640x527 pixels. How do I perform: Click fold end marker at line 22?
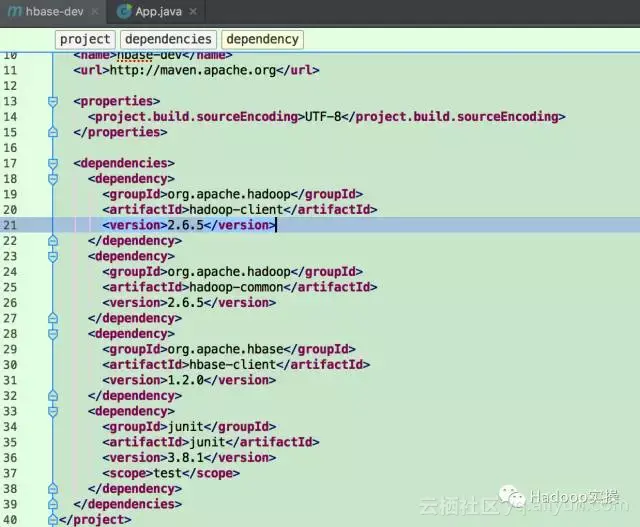[x=53, y=241]
